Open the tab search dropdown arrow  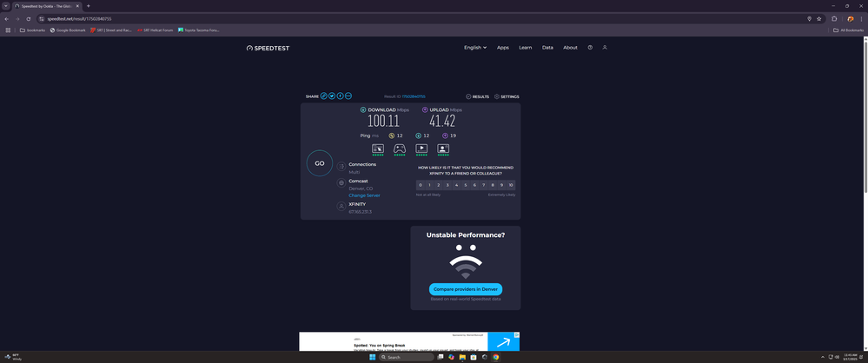[6, 6]
